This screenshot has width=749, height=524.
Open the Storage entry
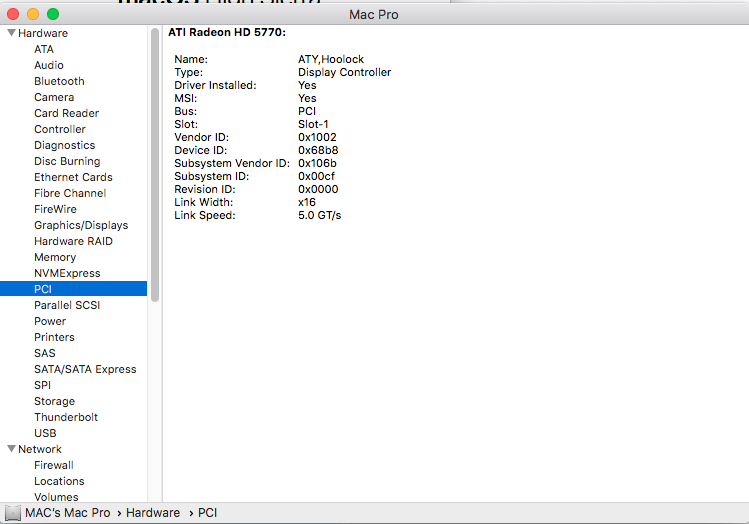(x=54, y=401)
